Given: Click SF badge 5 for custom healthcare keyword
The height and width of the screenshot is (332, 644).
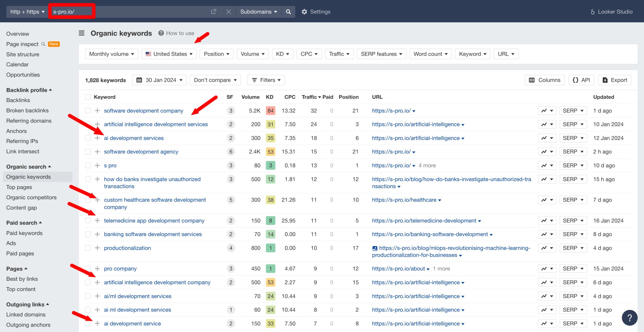Looking at the screenshot, I should (231, 200).
